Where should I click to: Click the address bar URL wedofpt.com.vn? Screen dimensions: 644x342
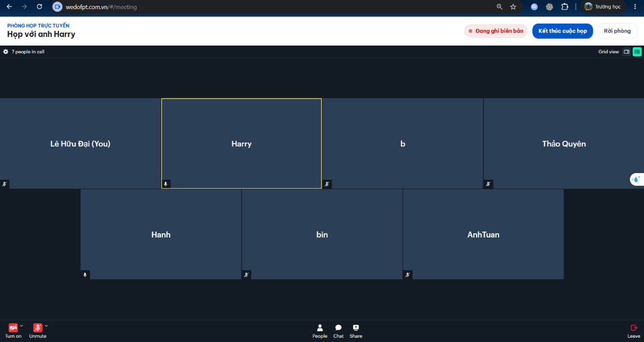(x=101, y=7)
